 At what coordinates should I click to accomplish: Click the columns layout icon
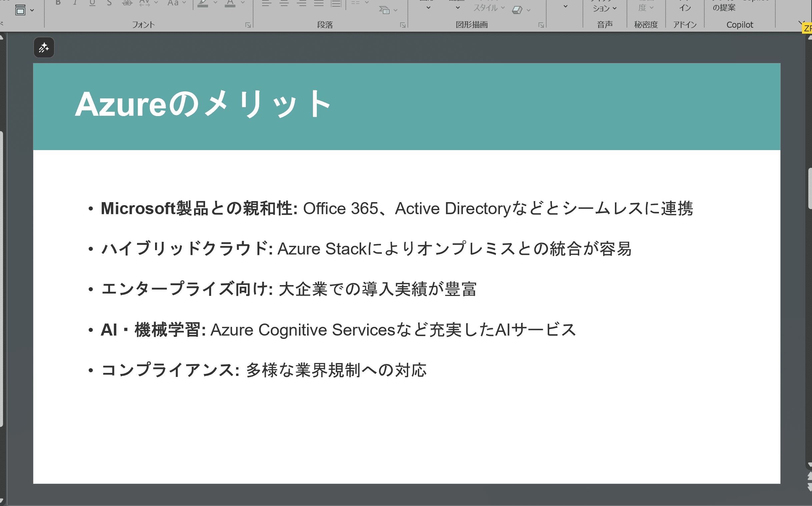[x=355, y=3]
